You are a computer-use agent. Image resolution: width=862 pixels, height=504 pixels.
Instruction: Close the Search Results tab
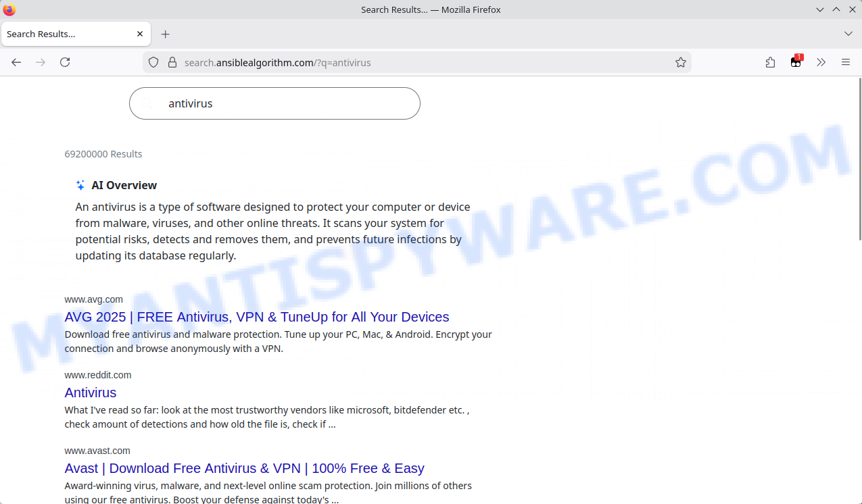pyautogui.click(x=140, y=34)
